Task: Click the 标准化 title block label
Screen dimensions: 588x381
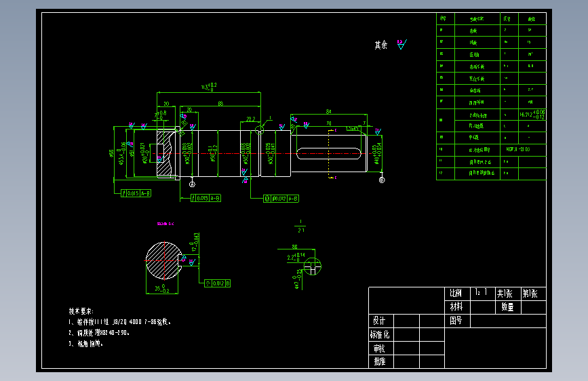Action: coord(380,334)
